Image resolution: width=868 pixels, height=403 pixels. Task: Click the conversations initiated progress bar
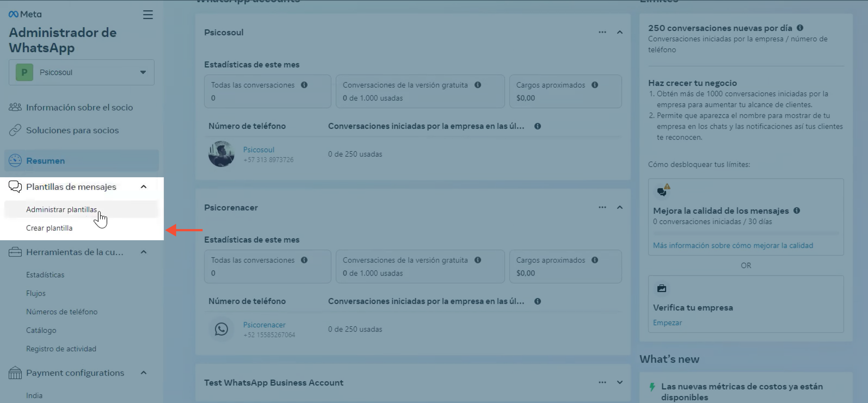pos(746,233)
